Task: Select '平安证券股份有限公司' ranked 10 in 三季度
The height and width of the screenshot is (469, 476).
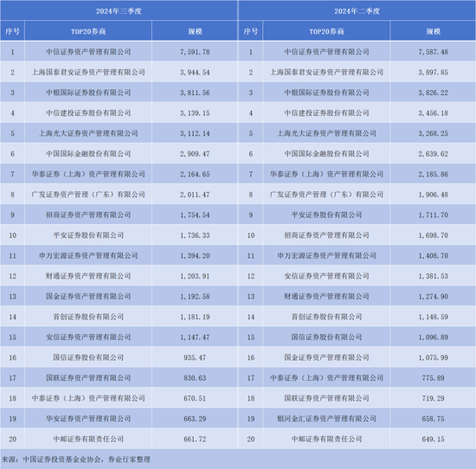Action: [x=88, y=235]
